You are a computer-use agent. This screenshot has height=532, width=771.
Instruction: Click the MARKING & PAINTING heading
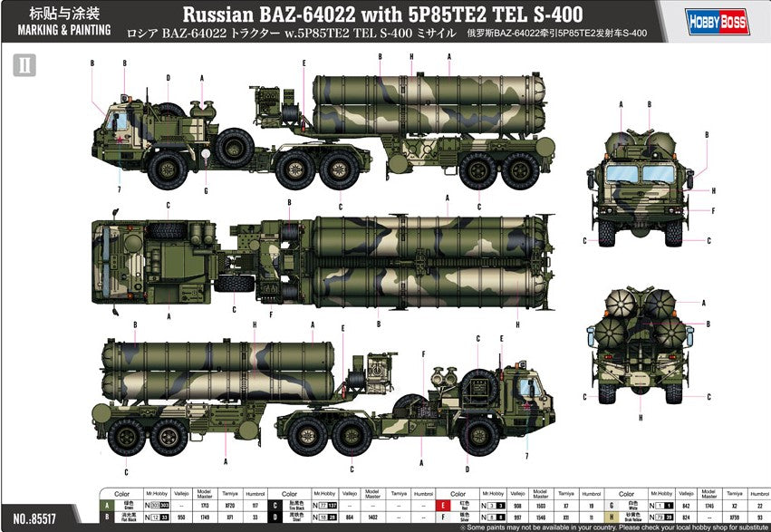pyautogui.click(x=64, y=30)
